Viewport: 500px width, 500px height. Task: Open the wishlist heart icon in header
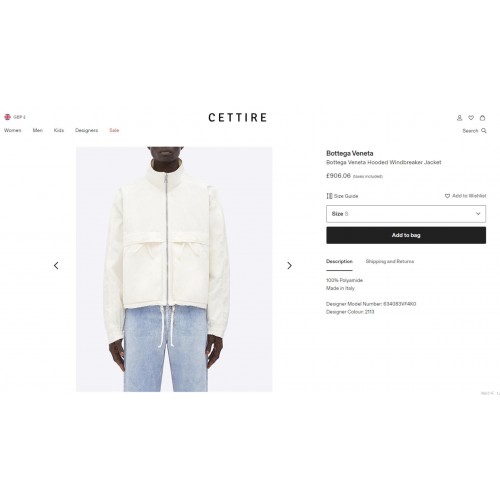pos(471,118)
